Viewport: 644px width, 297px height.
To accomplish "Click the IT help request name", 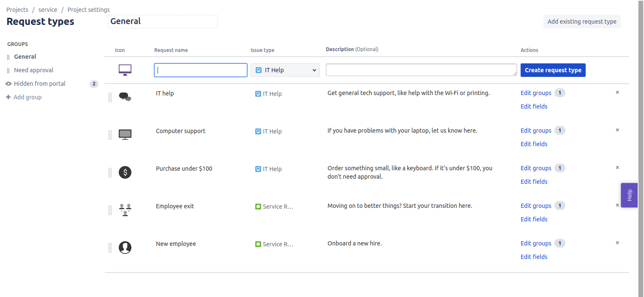I will pyautogui.click(x=165, y=93).
